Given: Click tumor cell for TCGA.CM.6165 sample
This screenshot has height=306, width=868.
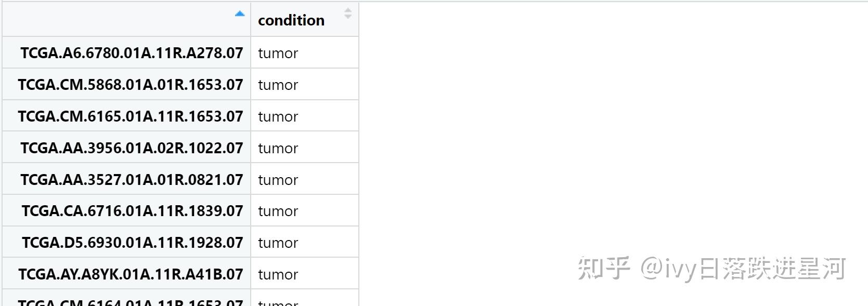Looking at the screenshot, I should (278, 116).
